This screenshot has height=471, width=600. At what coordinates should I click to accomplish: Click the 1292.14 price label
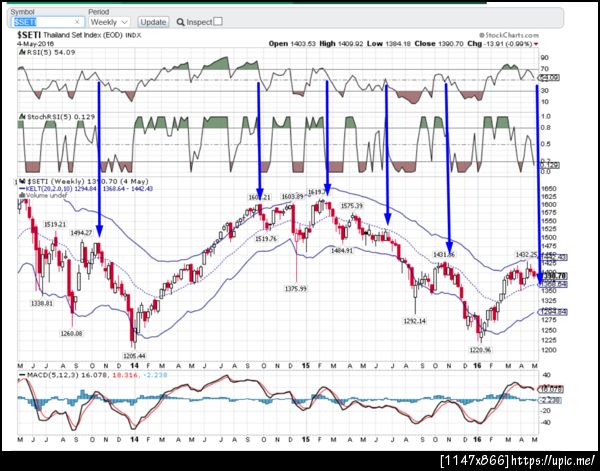tap(414, 321)
